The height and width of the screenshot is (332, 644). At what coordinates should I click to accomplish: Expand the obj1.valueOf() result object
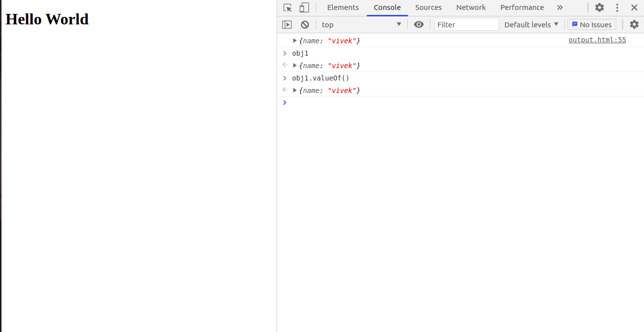(x=294, y=90)
